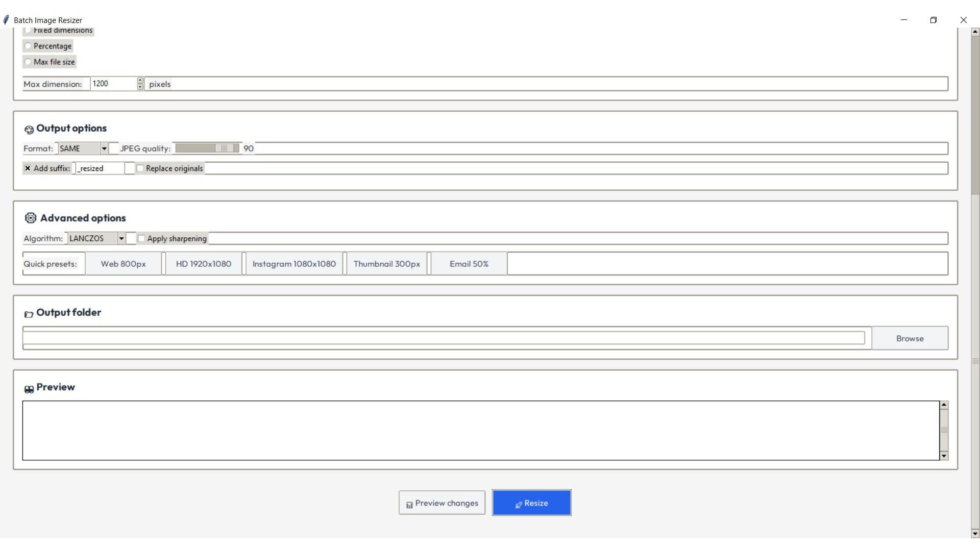980x551 pixels.
Task: Select the Max file size option
Action: [28, 62]
